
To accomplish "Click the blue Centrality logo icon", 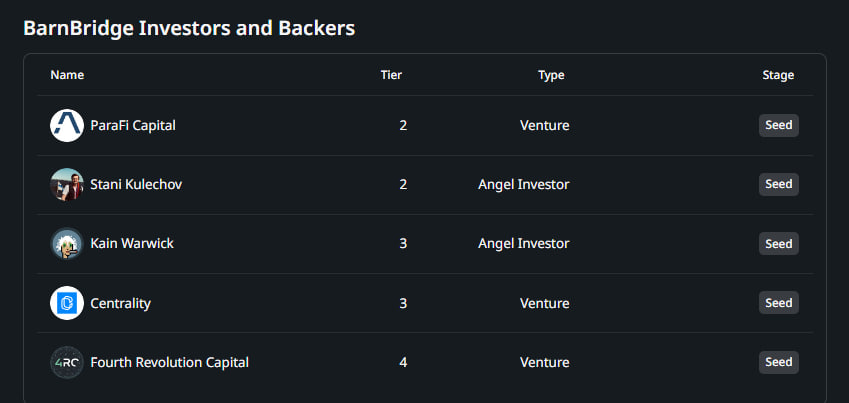I will coord(67,303).
